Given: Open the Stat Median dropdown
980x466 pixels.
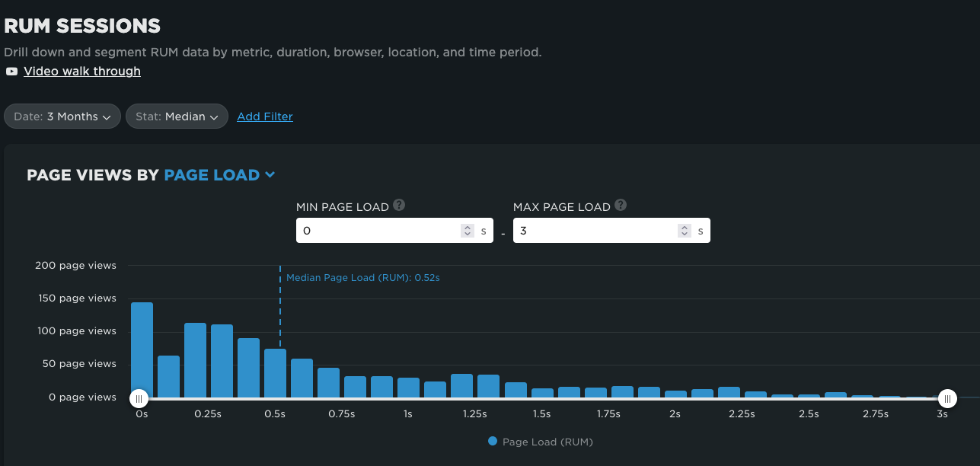Looking at the screenshot, I should click(x=177, y=116).
